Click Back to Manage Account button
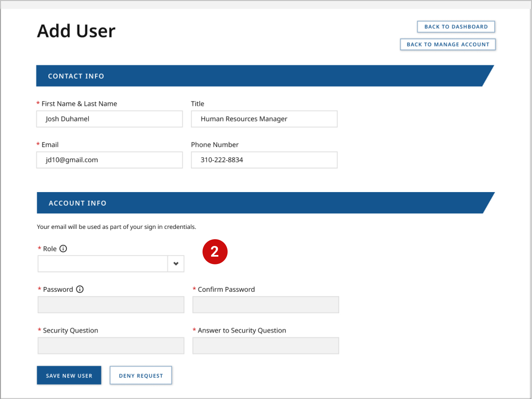Viewport: 532px width, 399px height. coord(448,45)
